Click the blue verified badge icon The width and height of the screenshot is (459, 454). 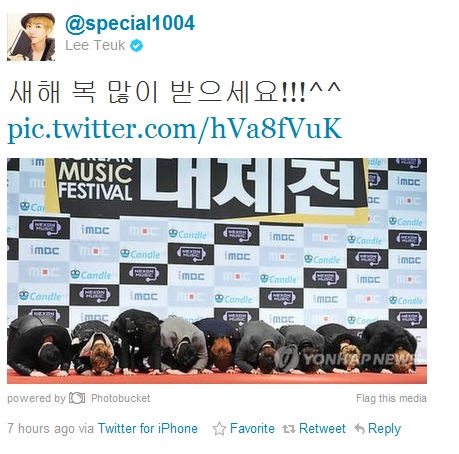coord(136,46)
